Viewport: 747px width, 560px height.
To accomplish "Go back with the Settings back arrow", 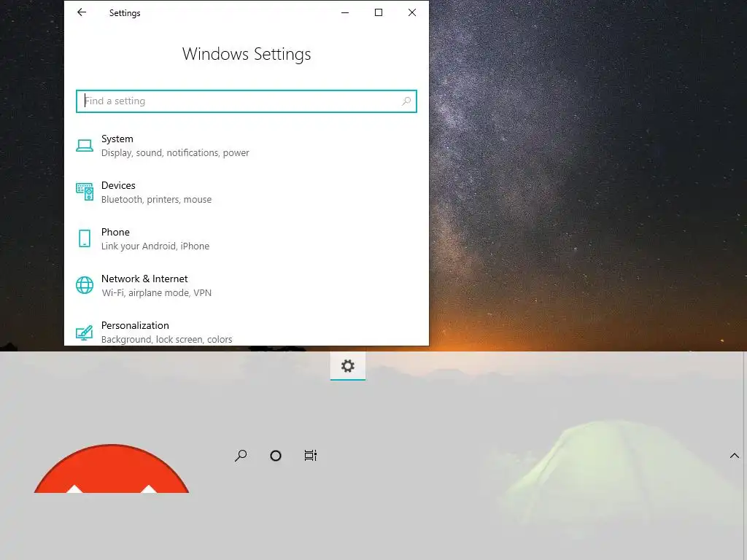I will (x=82, y=12).
